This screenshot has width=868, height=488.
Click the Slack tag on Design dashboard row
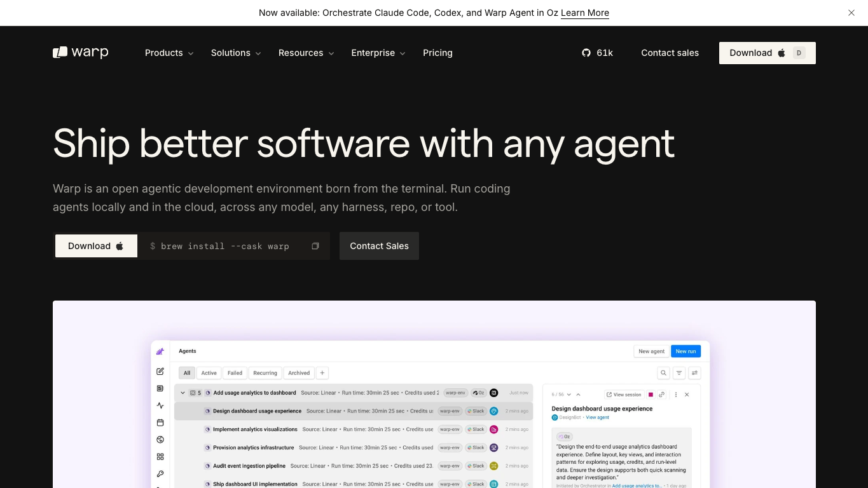pos(476,411)
